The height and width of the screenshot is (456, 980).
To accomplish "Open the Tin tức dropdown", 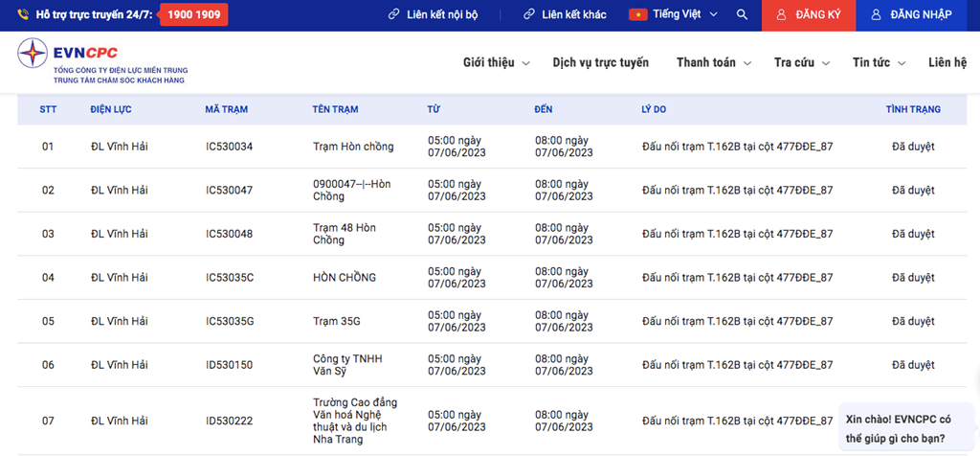I will click(880, 62).
